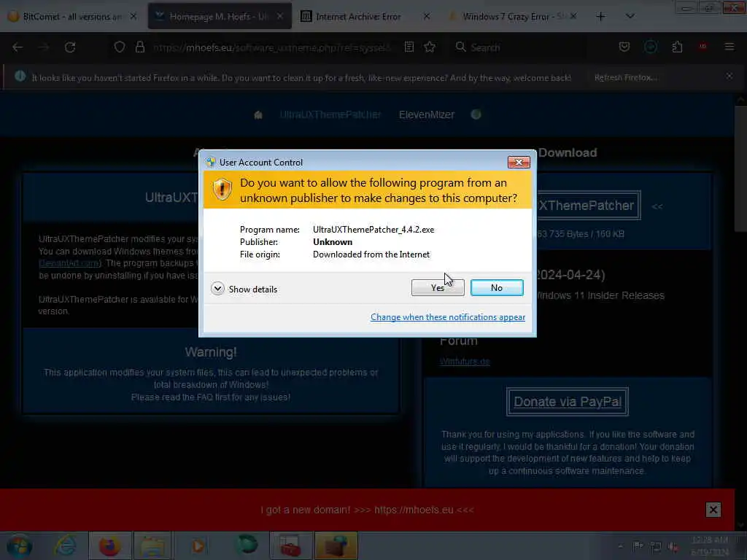The height and width of the screenshot is (560, 747).
Task: Open Windows Media Player taskbar icon
Action: click(x=198, y=545)
